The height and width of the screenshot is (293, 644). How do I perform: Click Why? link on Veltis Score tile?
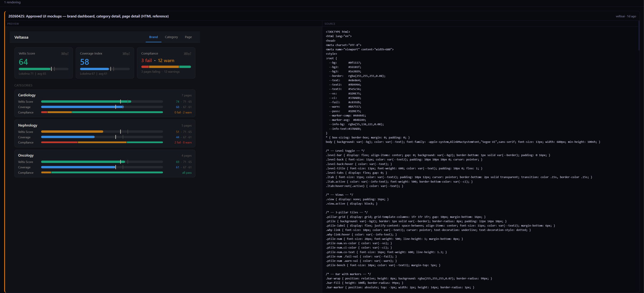point(65,54)
